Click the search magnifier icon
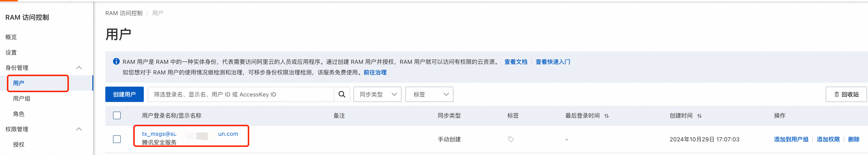The width and height of the screenshot is (868, 155). click(342, 95)
